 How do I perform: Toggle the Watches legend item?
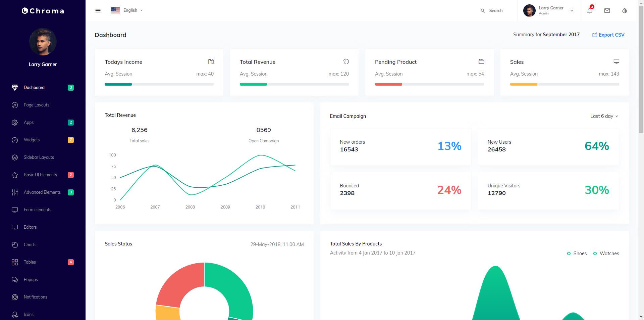point(606,254)
